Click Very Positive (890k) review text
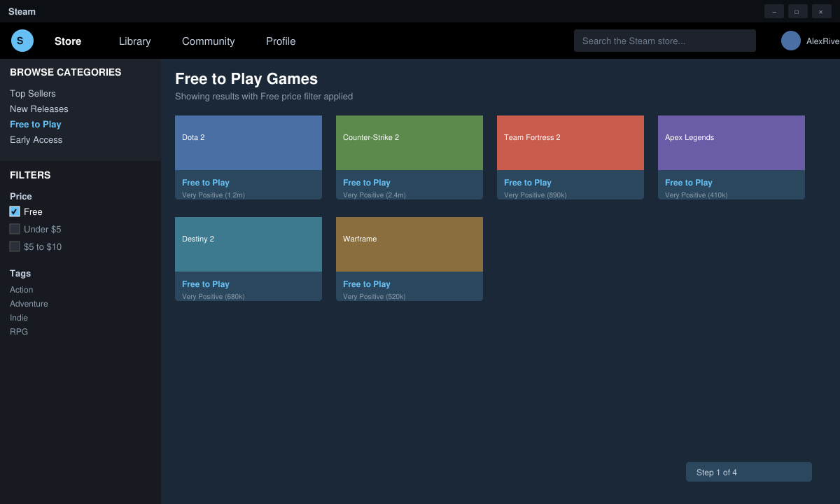The width and height of the screenshot is (840, 504). pos(535,195)
